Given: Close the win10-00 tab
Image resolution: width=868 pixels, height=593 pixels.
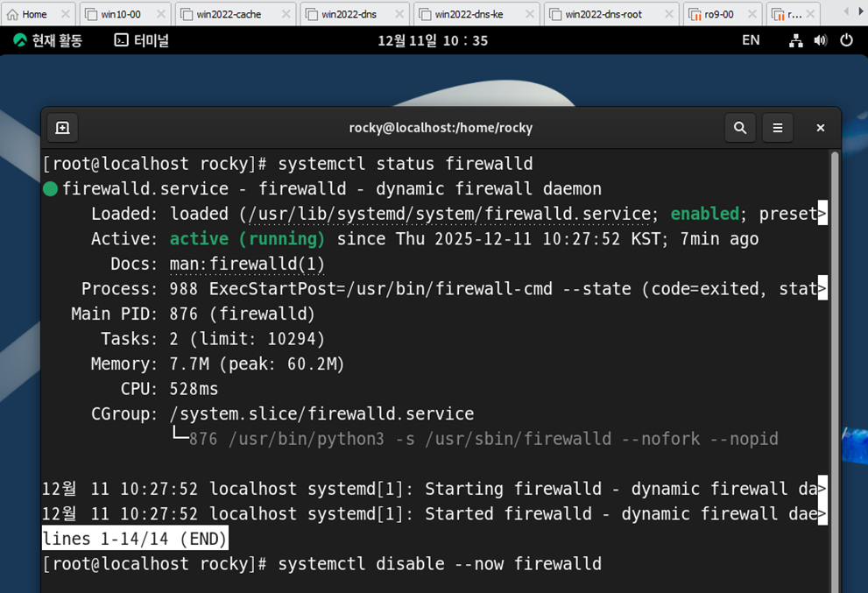Looking at the screenshot, I should point(161,14).
